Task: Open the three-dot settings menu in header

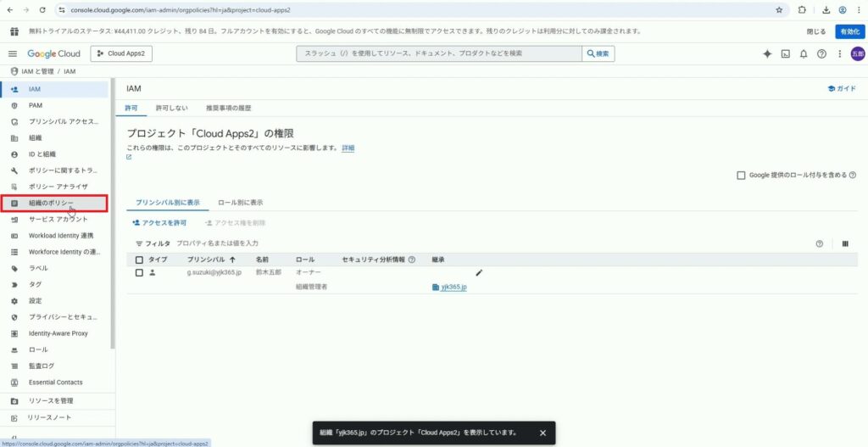Action: (x=839, y=53)
